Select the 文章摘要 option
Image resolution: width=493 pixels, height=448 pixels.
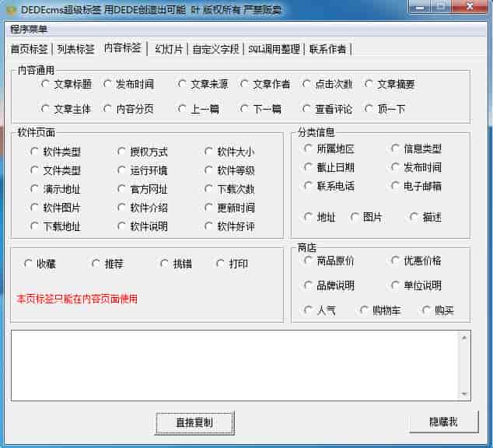390,84
